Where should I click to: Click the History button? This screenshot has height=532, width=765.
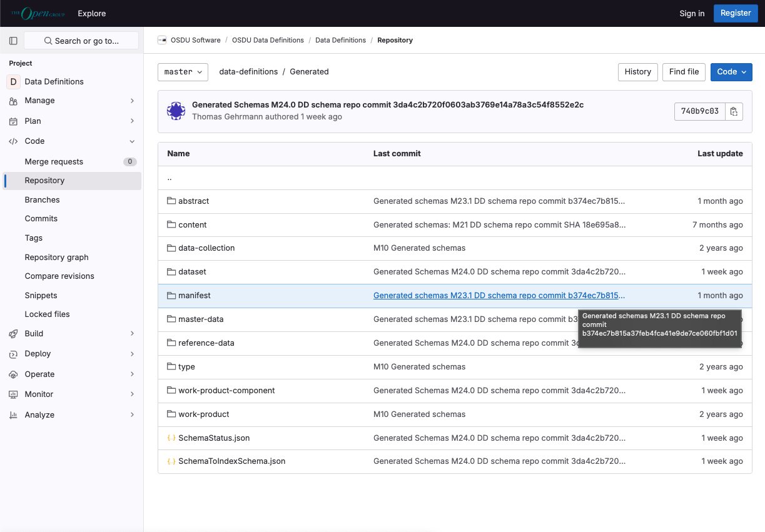[x=638, y=72]
